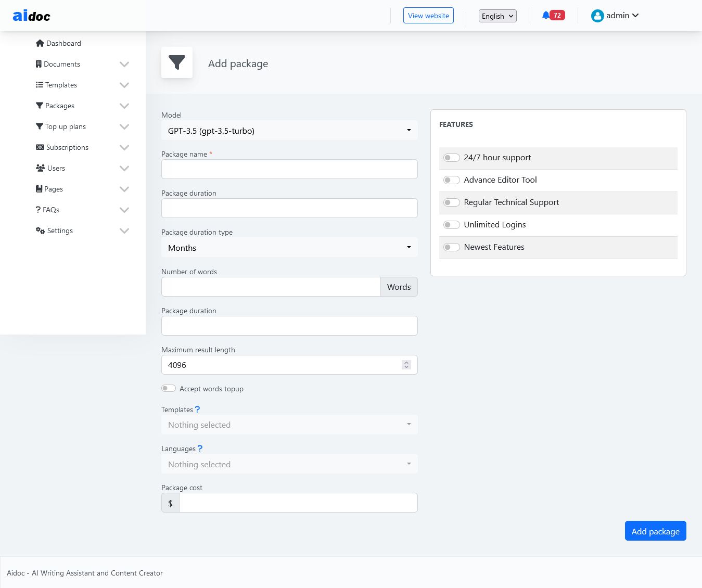
Task: Click the Add package button
Action: [655, 531]
